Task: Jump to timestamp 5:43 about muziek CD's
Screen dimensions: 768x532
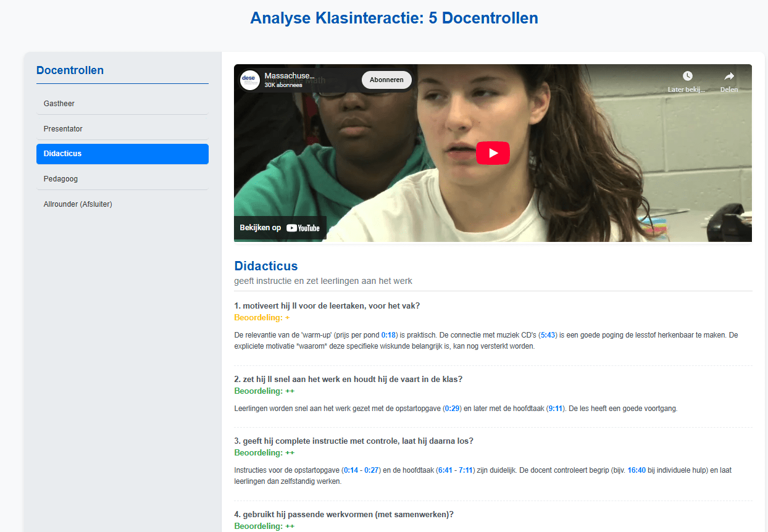Action: [x=548, y=335]
